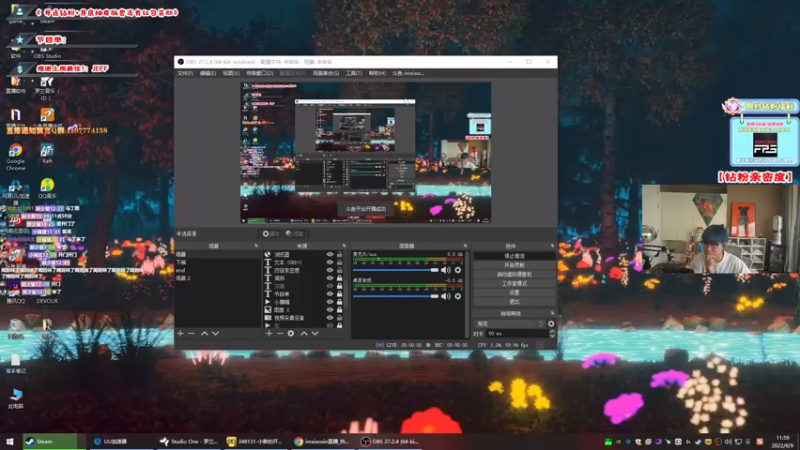Viewport: 800px width, 450px height.
Task: Hide the 文本 (GDI+) source eye icon
Action: coord(330,262)
